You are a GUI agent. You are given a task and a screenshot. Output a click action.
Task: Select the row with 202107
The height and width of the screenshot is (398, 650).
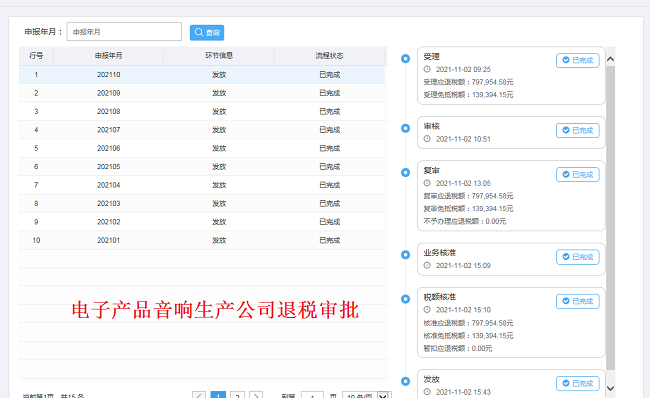point(202,130)
